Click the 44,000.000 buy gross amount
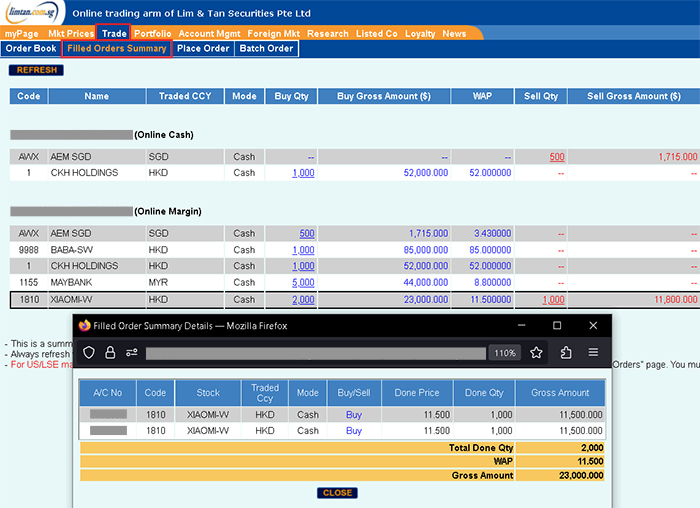 [425, 283]
